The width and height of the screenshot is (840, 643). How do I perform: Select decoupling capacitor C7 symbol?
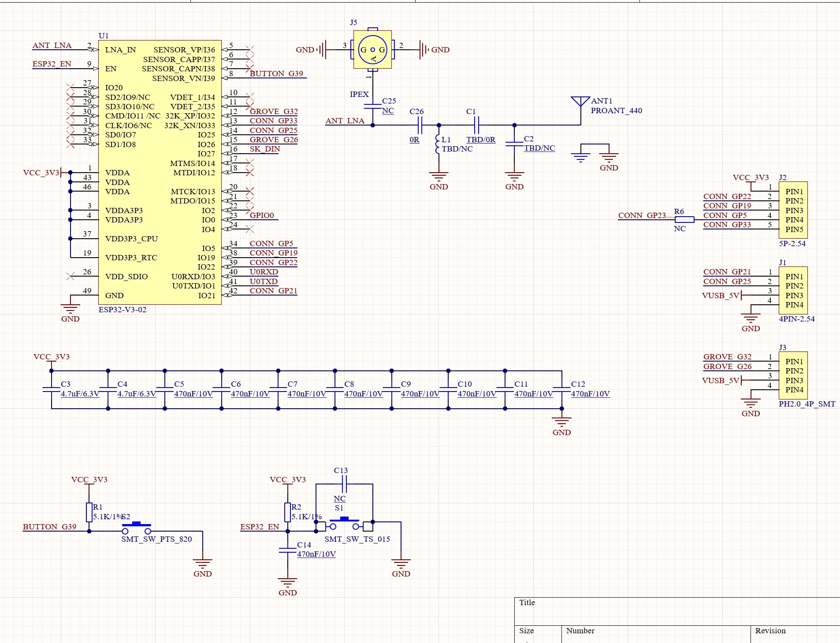coord(278,389)
